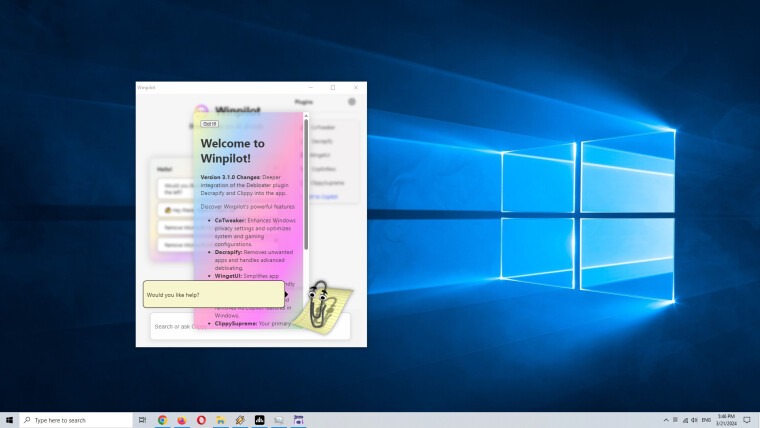
Task: Expand the hidden system tray icons chevron
Action: (x=667, y=420)
